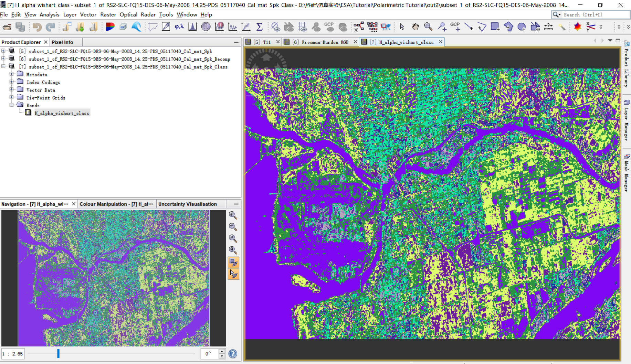This screenshot has height=364, width=631.
Task: Click the Undo arrow in the toolbar
Action: pos(37,27)
